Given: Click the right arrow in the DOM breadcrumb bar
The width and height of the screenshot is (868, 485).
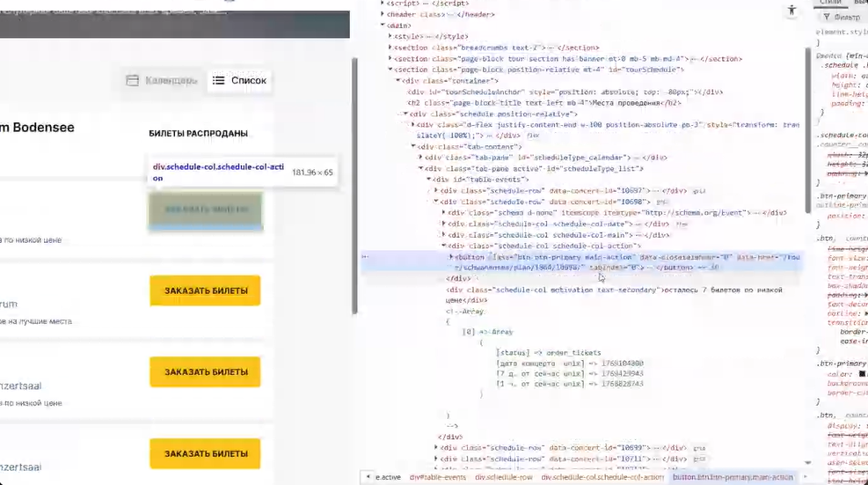Looking at the screenshot, I should pos(806,477).
